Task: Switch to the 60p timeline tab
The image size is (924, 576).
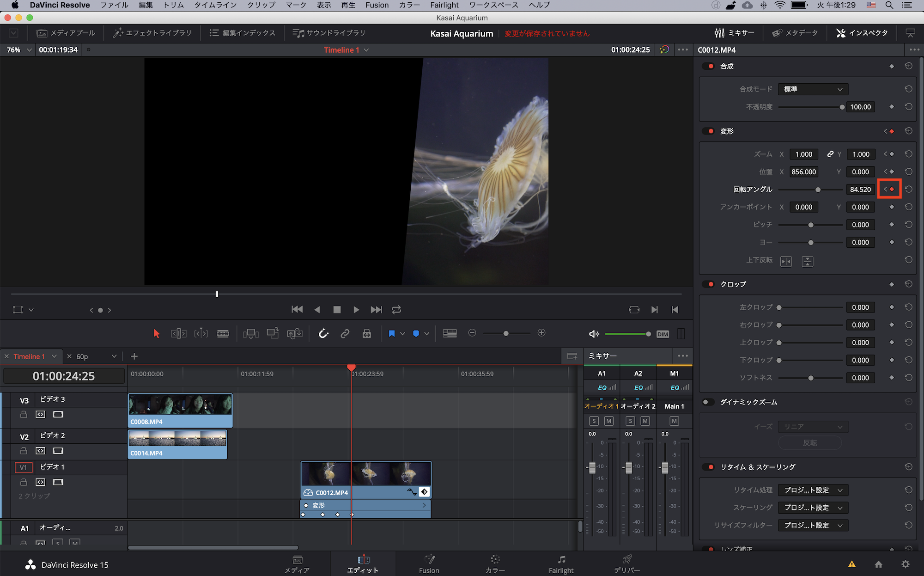Action: click(82, 356)
